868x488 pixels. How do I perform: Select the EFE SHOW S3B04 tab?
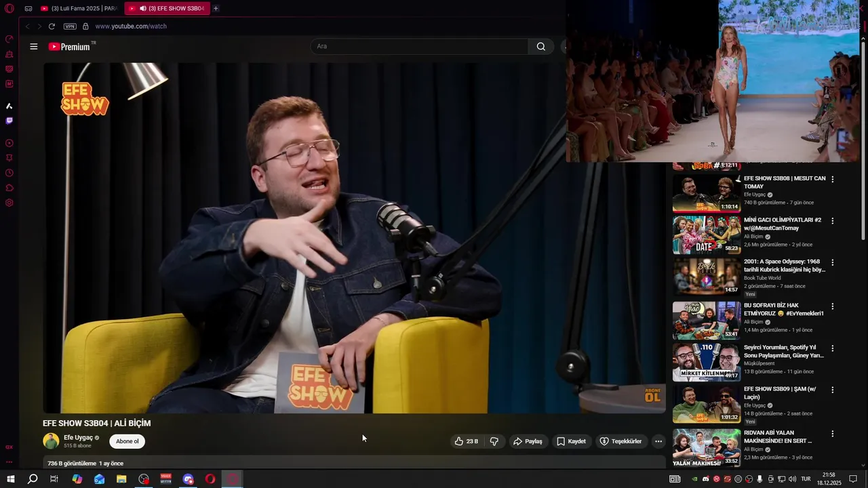(x=167, y=8)
